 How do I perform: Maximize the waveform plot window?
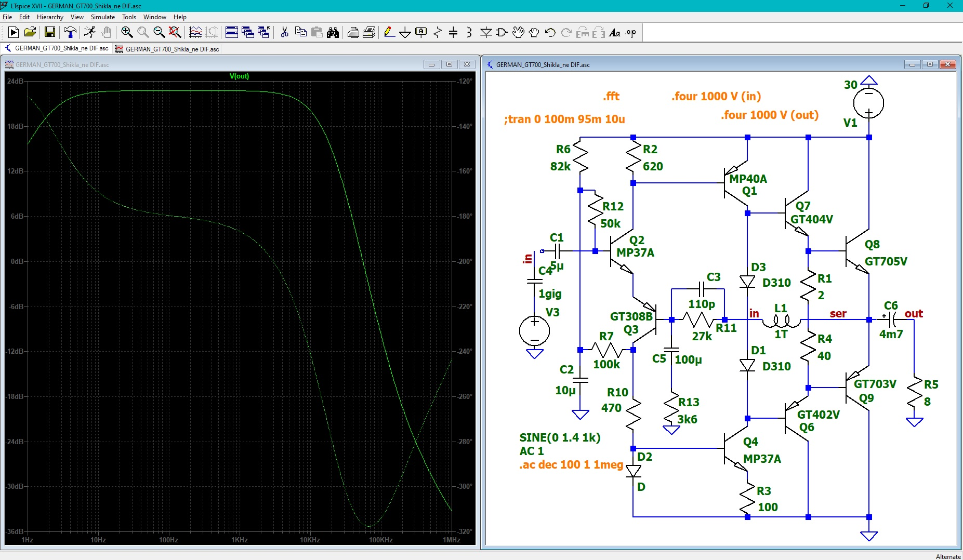click(x=449, y=64)
